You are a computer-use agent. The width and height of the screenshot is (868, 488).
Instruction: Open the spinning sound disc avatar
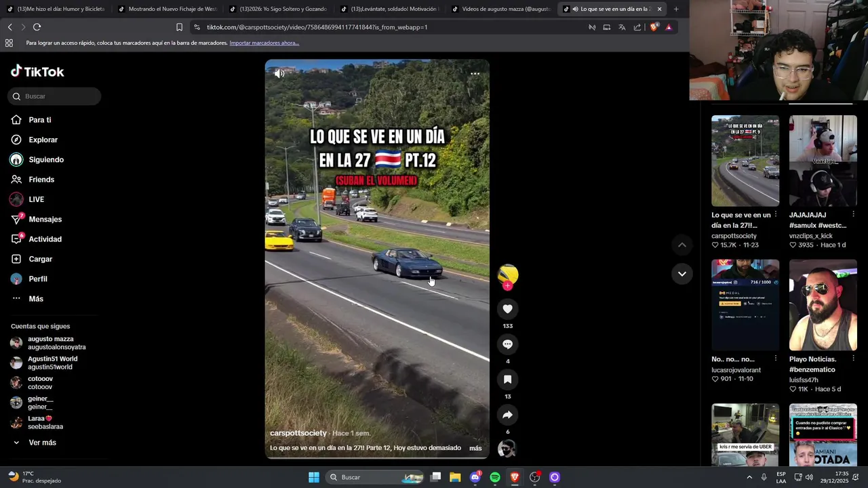507,449
